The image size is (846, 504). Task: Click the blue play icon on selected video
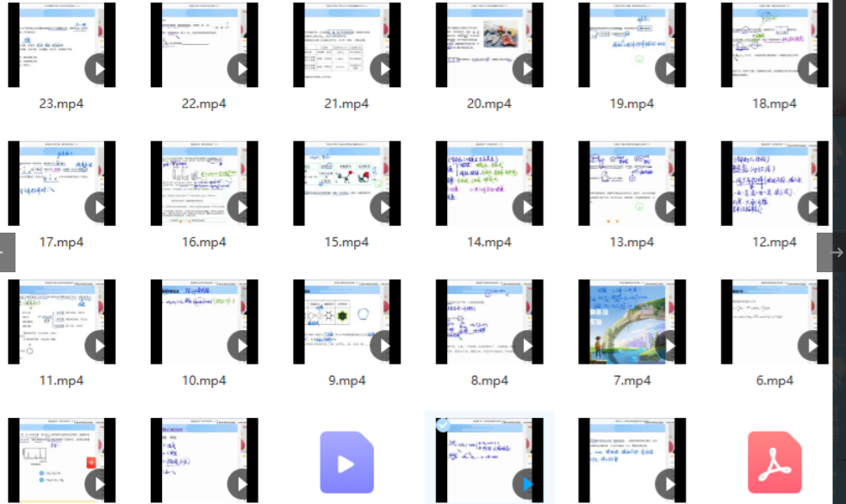coord(527,485)
